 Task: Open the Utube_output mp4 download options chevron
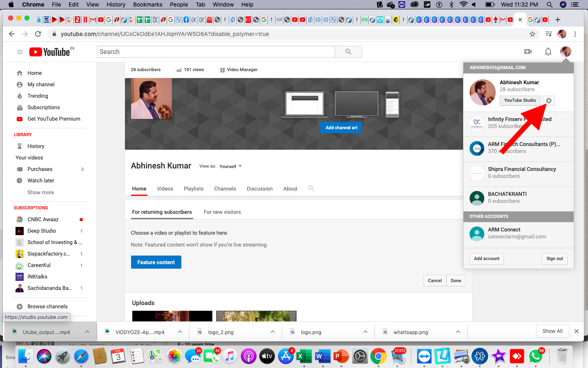click(87, 332)
